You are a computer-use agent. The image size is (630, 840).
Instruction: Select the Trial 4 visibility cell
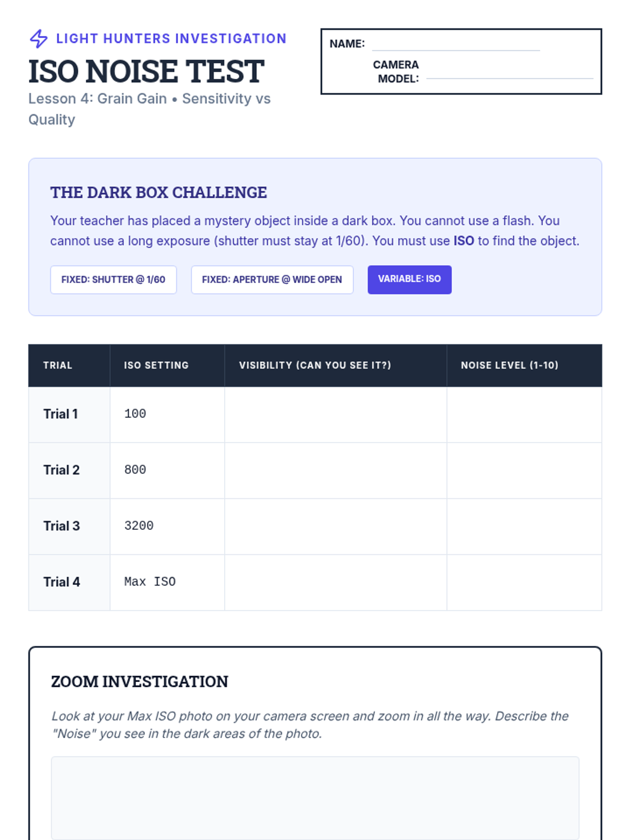(335, 583)
